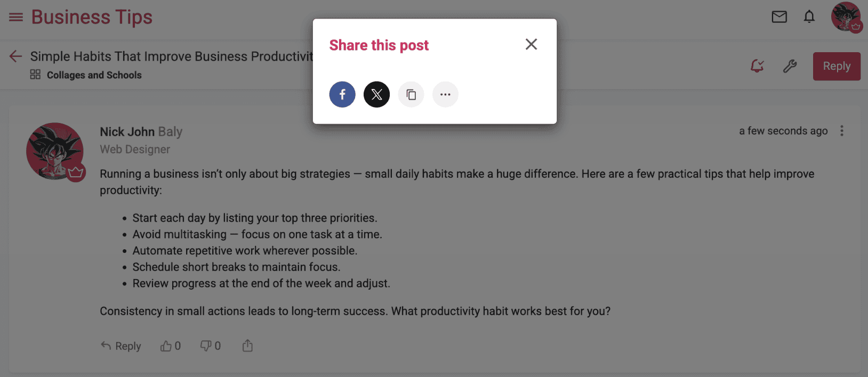Open the post options three-dot menu
Viewport: 868px width, 377px height.
point(842,131)
